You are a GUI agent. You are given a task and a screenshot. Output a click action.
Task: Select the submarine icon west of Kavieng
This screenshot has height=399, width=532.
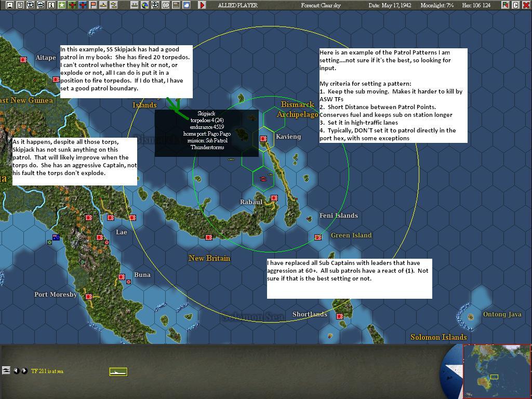coord(231,159)
